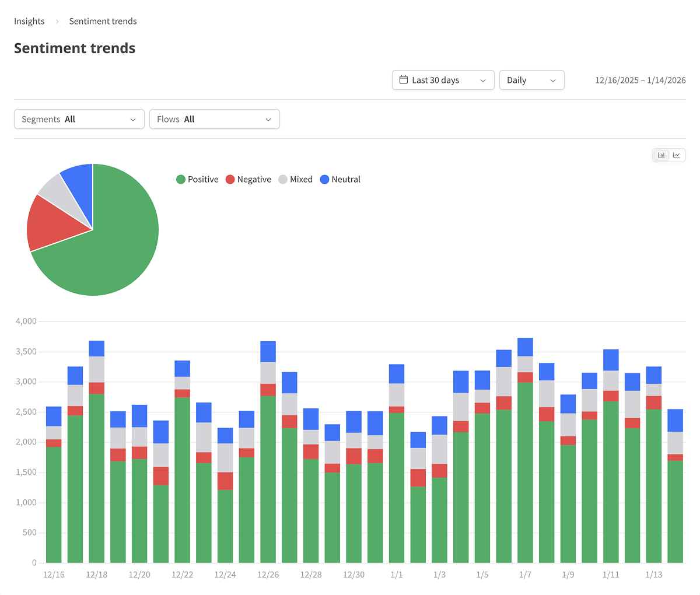The height and width of the screenshot is (595, 700).
Task: Toggle the Positive series in the legend
Action: [197, 179]
